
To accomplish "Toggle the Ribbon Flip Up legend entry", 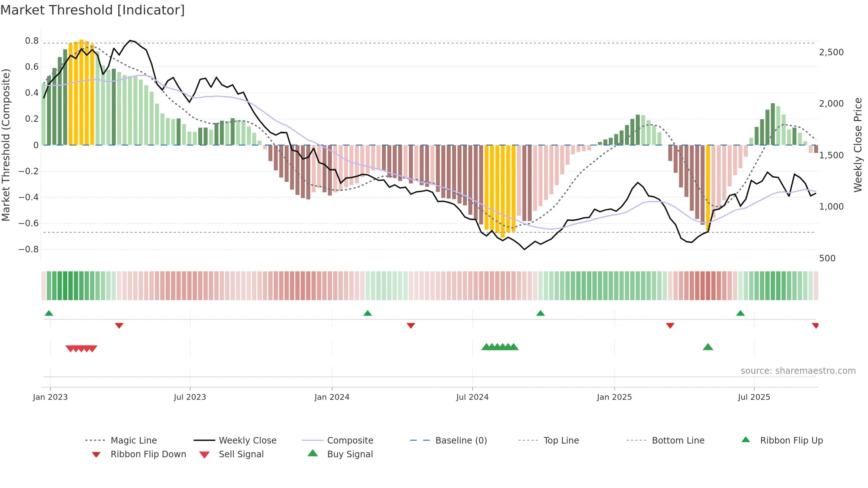I will (782, 440).
